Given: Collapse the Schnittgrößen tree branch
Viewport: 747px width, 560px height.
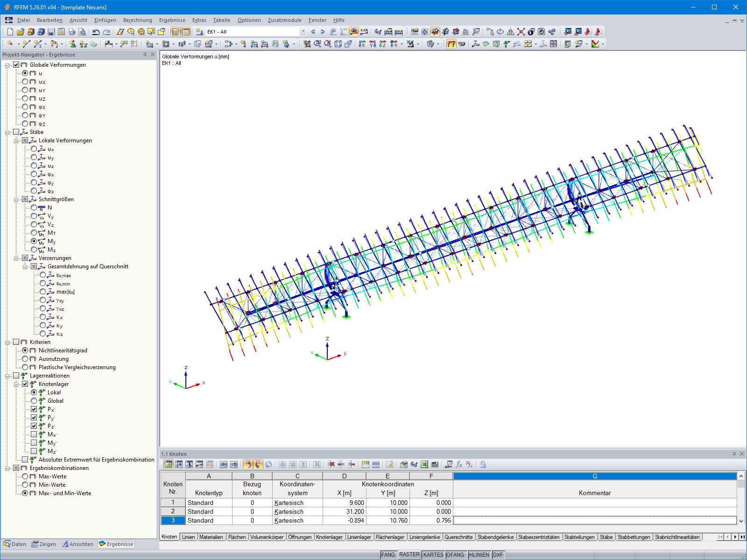Looking at the screenshot, I should (17, 199).
